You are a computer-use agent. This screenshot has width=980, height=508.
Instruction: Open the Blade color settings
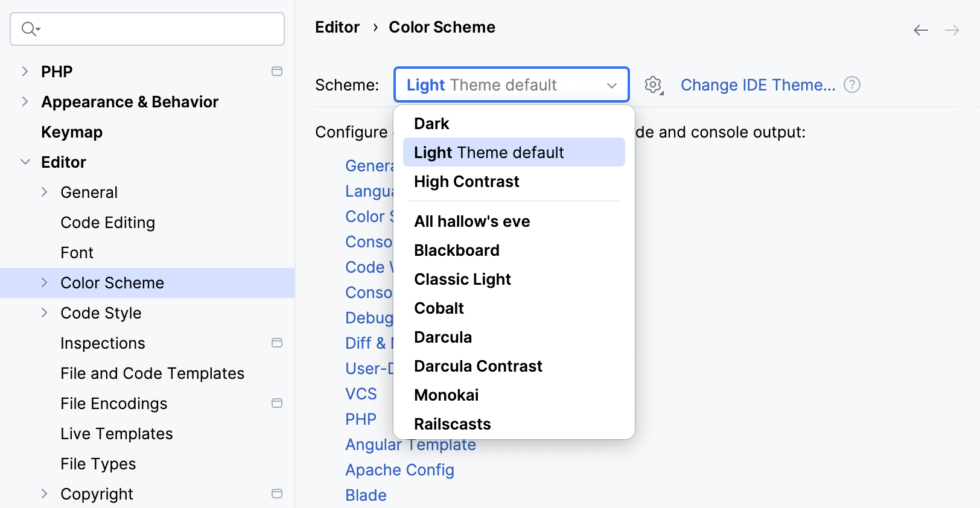tap(366, 495)
